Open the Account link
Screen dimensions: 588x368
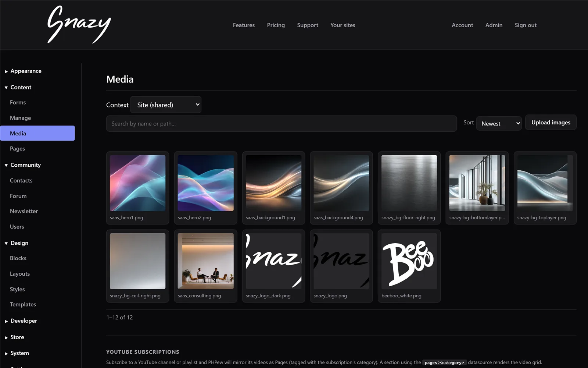tap(462, 25)
